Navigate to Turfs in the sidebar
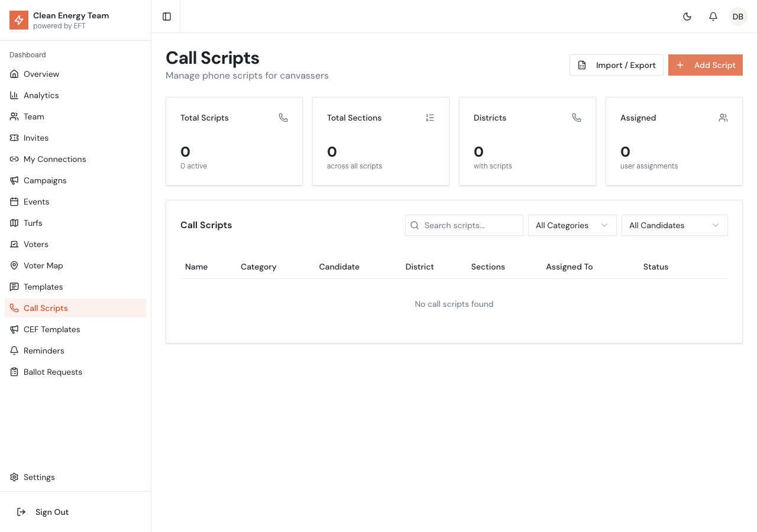 click(x=33, y=223)
